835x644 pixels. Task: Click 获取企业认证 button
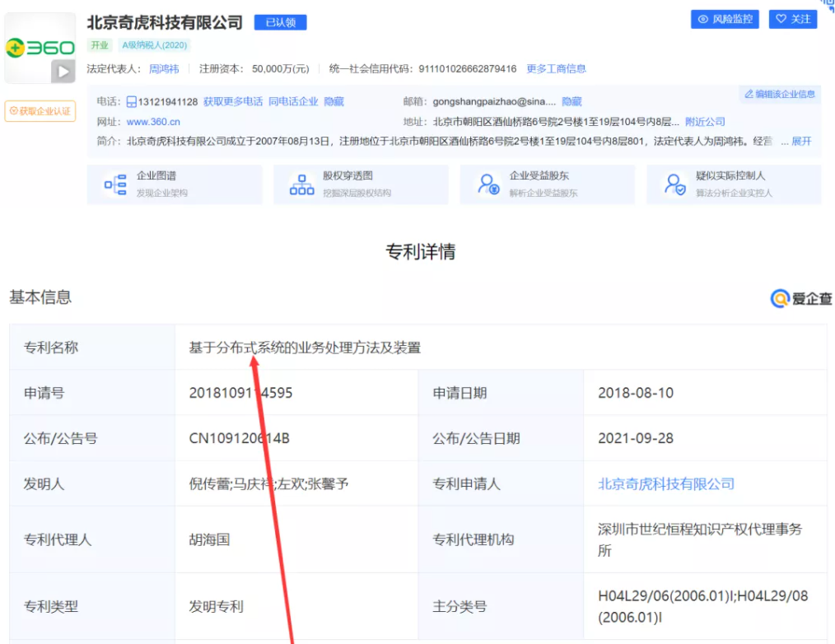click(x=40, y=111)
